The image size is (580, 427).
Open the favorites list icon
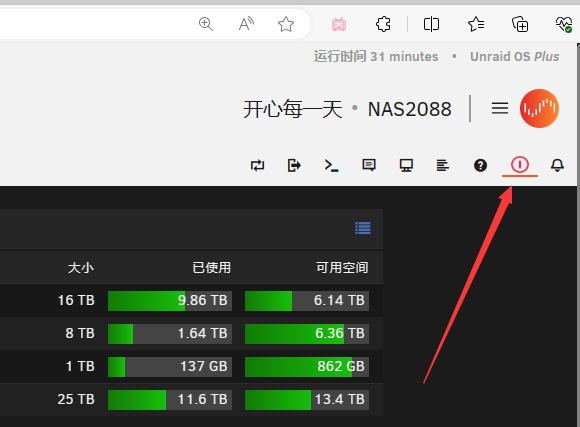pyautogui.click(x=476, y=24)
